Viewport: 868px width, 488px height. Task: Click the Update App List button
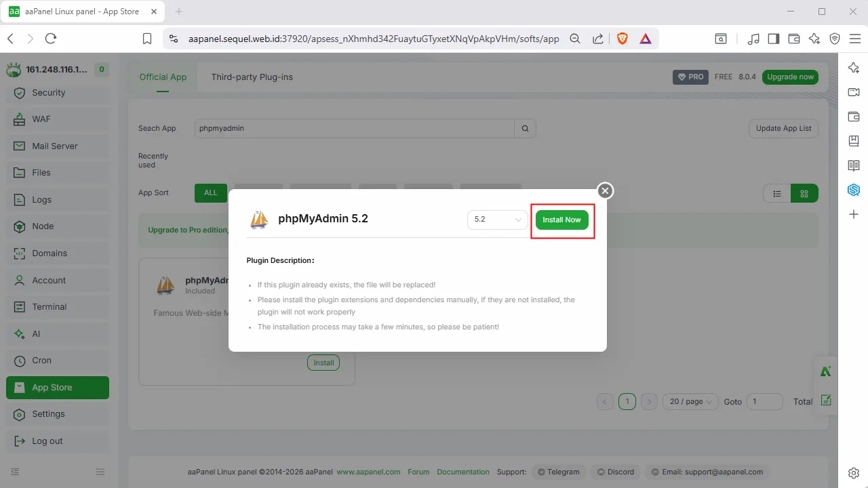tap(783, 128)
